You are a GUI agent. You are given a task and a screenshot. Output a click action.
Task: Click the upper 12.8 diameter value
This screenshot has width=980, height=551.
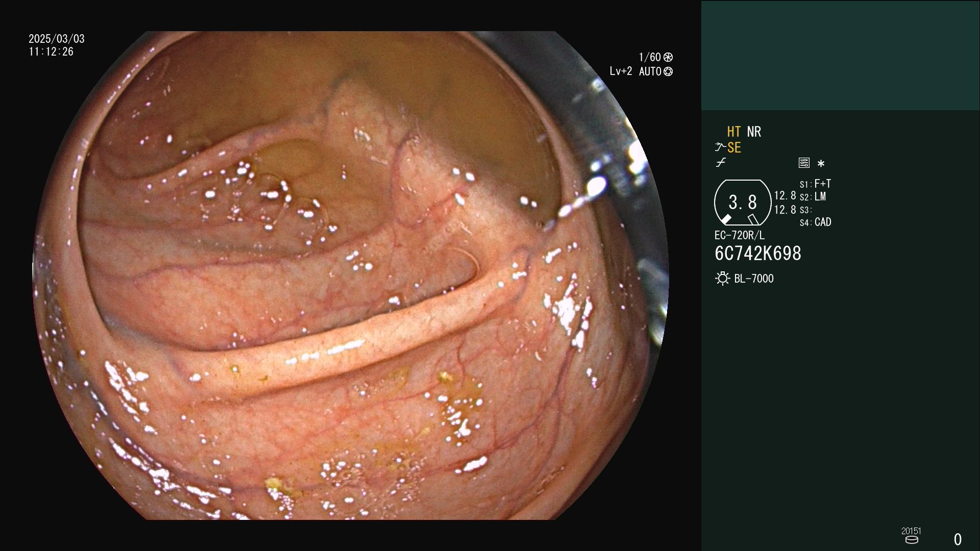[x=785, y=196]
